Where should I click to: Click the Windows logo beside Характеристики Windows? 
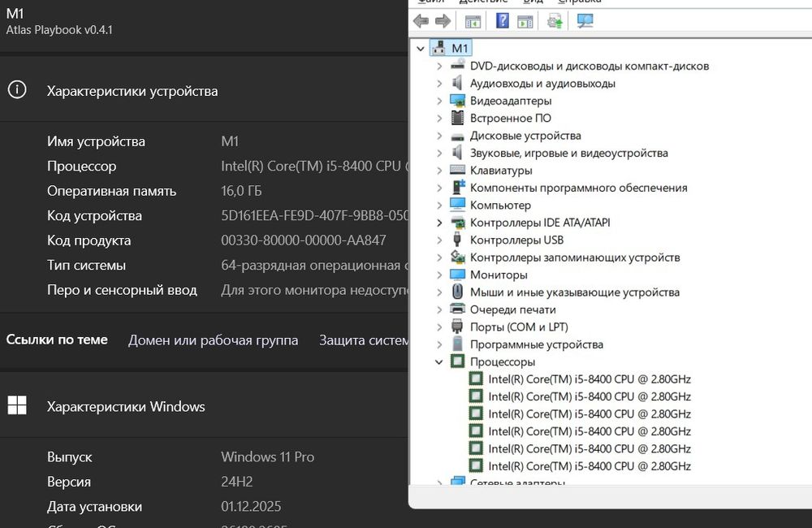[x=17, y=405]
